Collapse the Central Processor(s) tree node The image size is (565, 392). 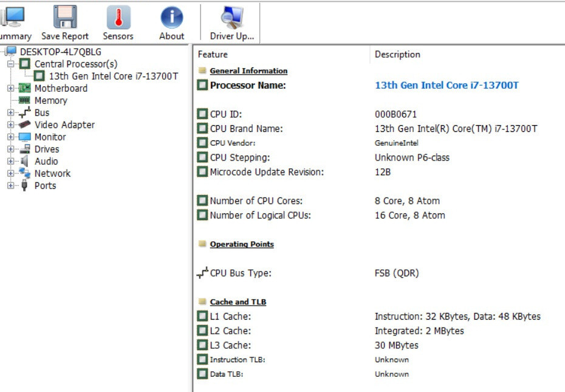pyautogui.click(x=11, y=64)
